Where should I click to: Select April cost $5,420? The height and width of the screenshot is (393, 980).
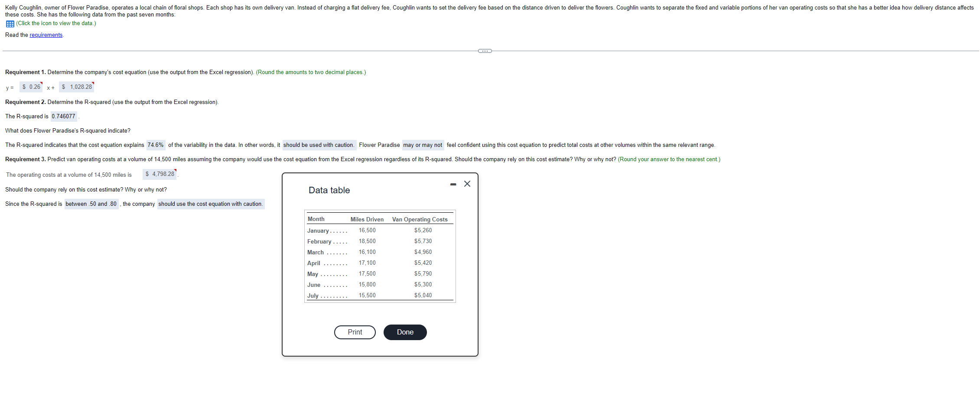[423, 263]
